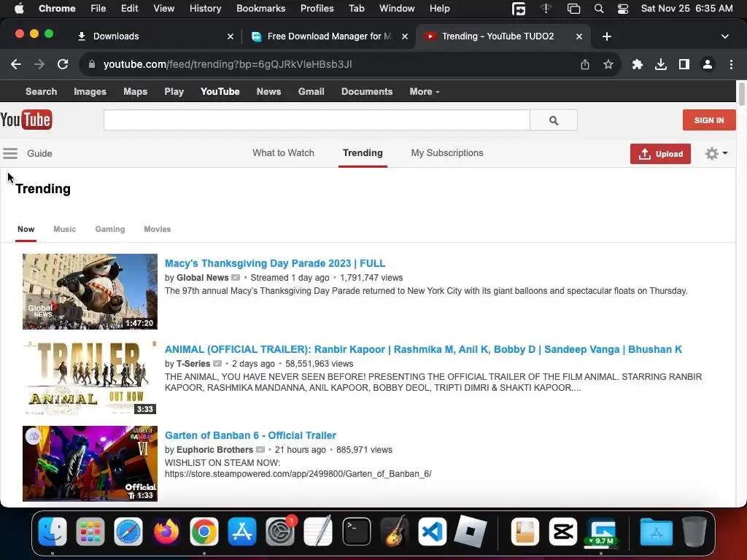Open the Euphoric Brothers channel link

click(214, 449)
